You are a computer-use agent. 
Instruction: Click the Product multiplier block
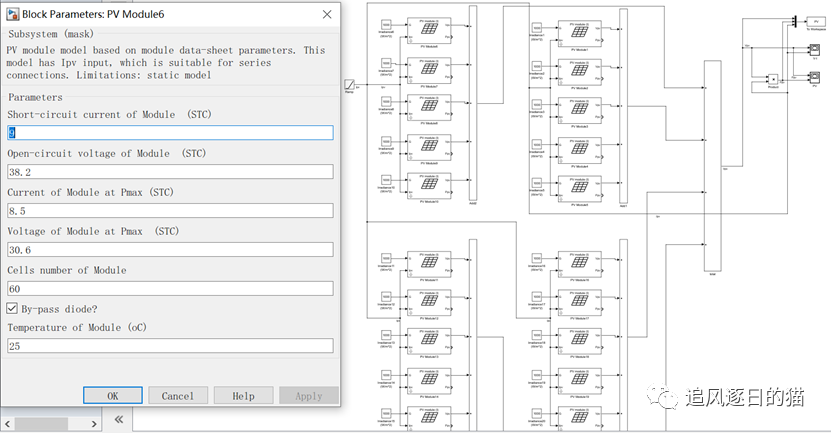pyautogui.click(x=772, y=79)
